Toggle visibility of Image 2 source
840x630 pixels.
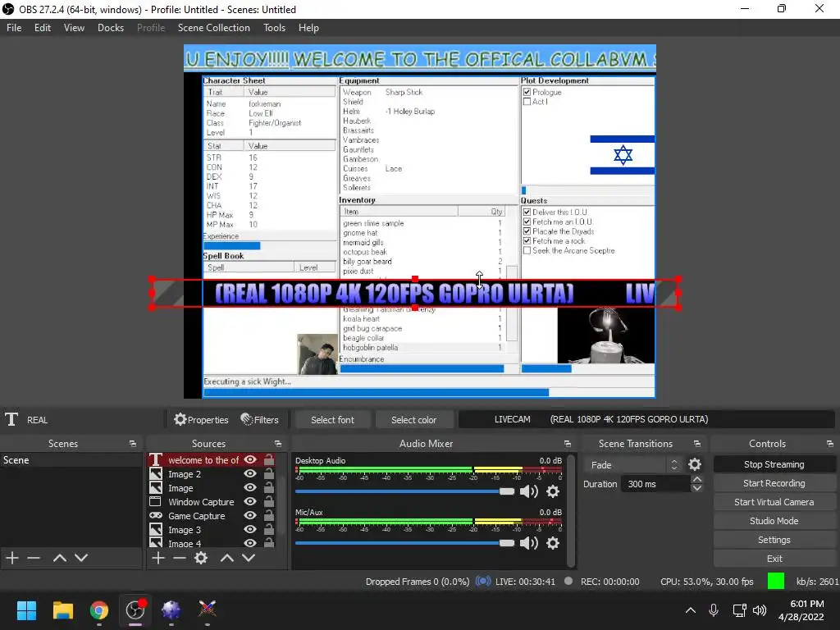(249, 473)
